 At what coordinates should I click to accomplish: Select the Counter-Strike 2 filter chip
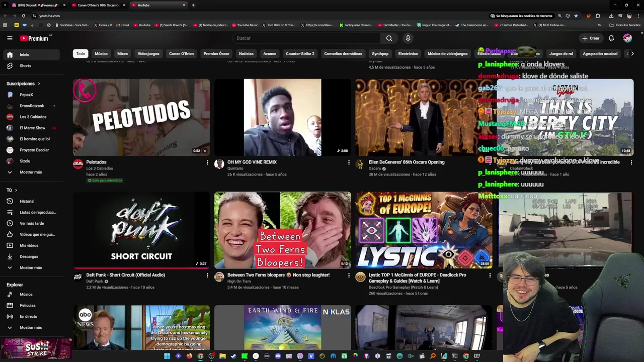pos(300,54)
